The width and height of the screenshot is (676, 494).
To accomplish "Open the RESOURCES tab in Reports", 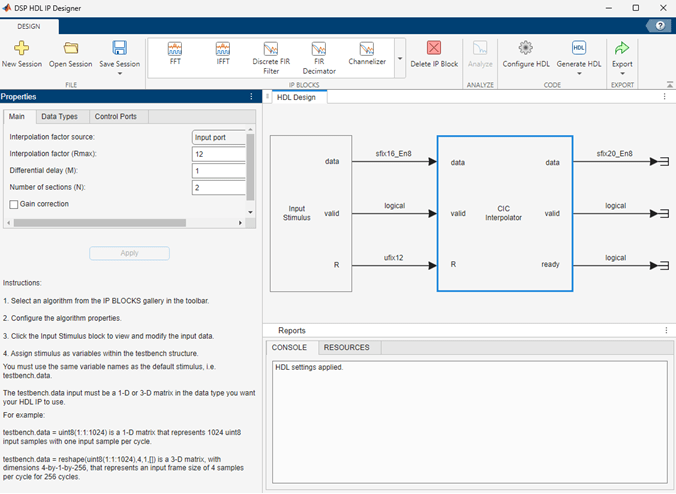I will coord(346,348).
